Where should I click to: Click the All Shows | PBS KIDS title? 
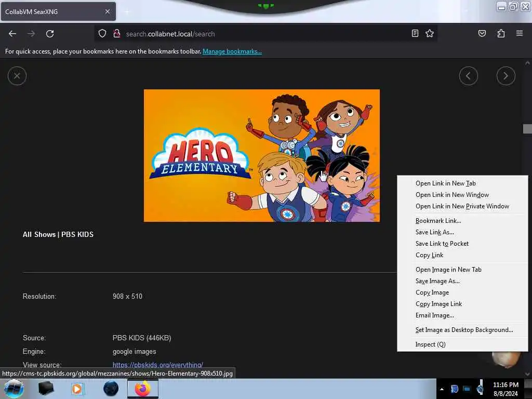point(58,234)
